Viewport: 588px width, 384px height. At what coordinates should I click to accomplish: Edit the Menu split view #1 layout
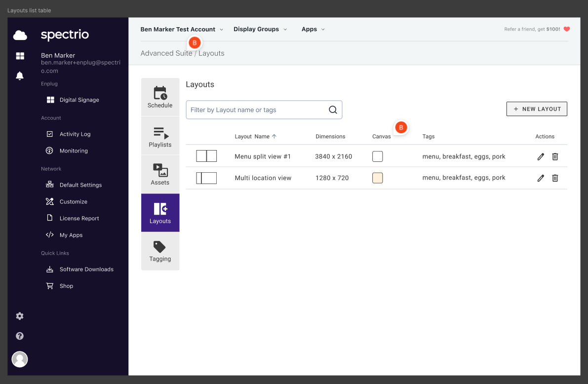point(541,157)
